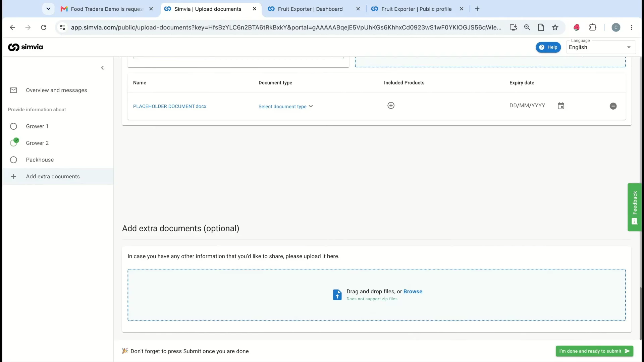Open the Language dropdown
644x362 pixels.
[601, 47]
